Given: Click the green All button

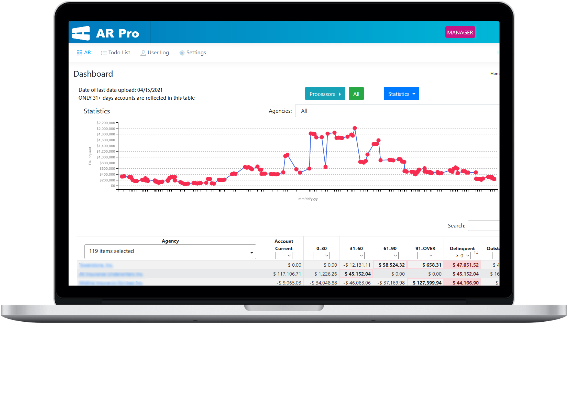Looking at the screenshot, I should [x=356, y=94].
